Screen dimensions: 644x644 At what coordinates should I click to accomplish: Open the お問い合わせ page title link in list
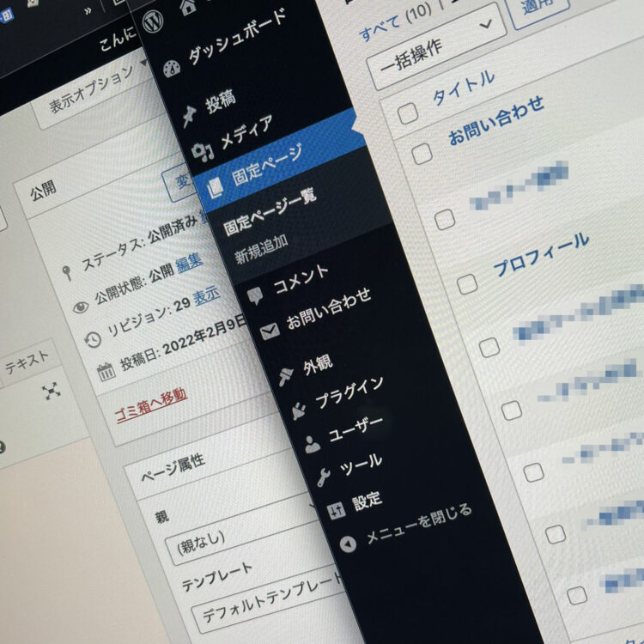pos(495,120)
